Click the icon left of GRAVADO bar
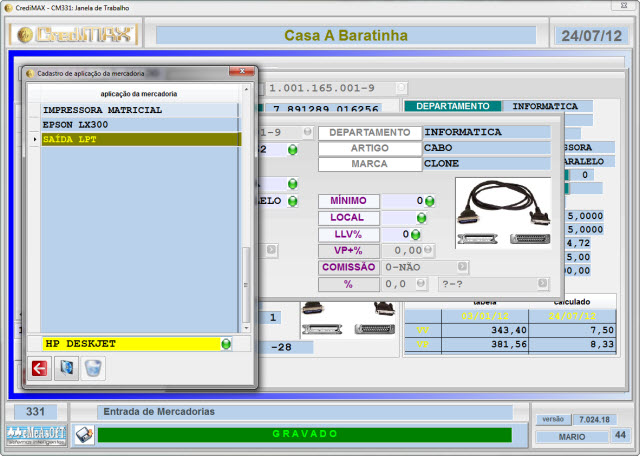 pos(84,434)
